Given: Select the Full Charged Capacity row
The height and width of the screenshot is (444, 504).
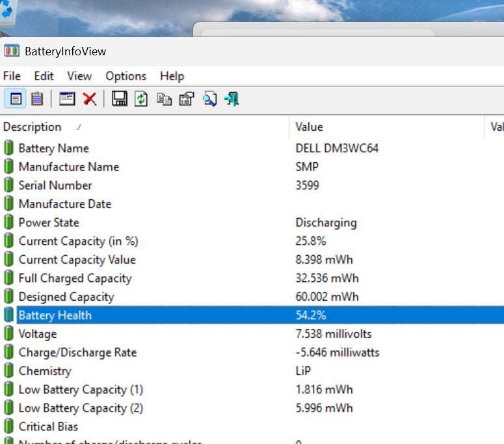Looking at the screenshot, I should pyautogui.click(x=75, y=279).
